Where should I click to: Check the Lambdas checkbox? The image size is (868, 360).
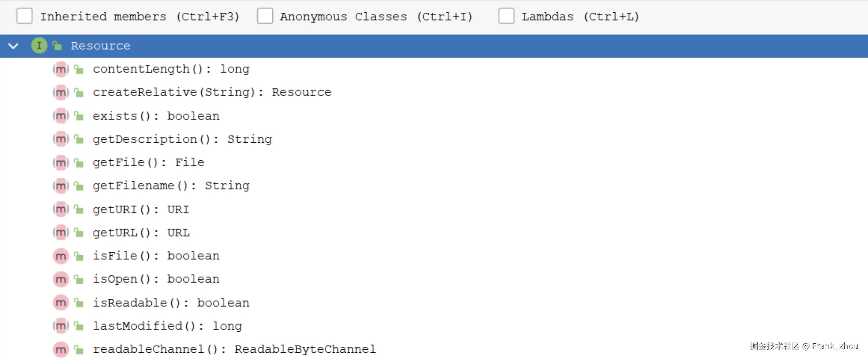(506, 16)
